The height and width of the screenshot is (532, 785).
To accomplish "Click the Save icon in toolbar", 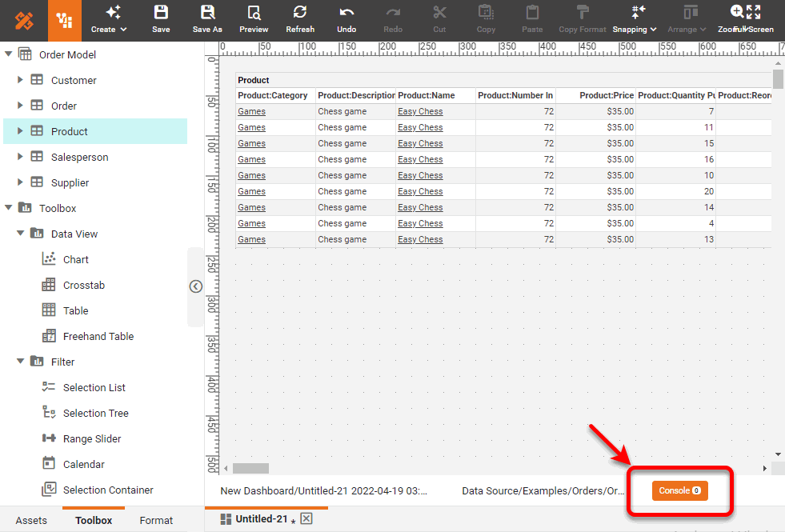I will coord(161,19).
